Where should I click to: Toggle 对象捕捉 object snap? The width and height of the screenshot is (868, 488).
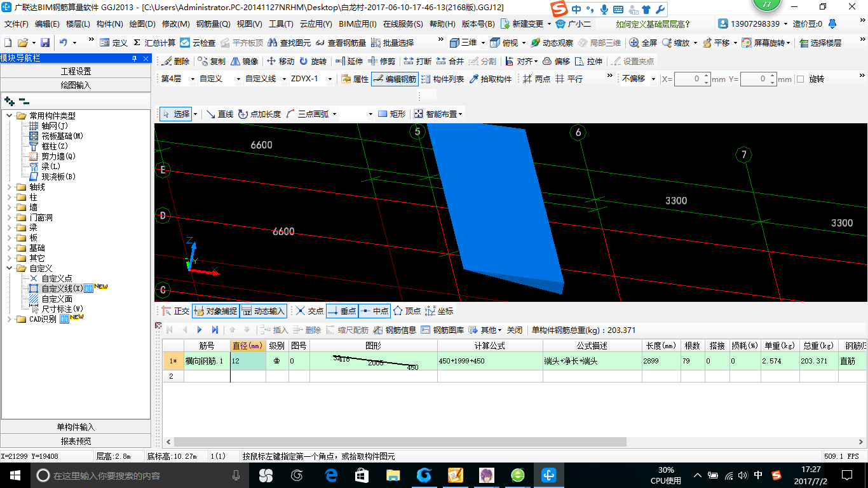215,311
